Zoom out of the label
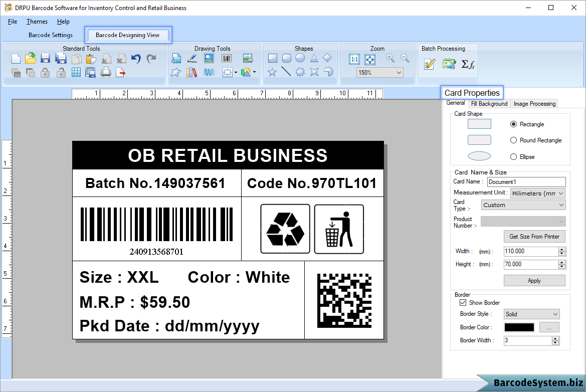586x392 pixels. [x=405, y=58]
